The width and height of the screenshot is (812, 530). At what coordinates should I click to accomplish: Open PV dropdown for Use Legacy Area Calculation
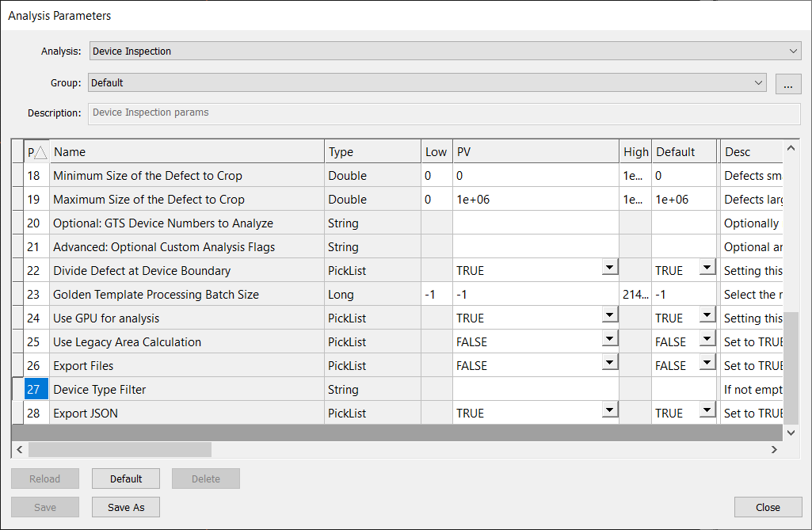pyautogui.click(x=609, y=340)
